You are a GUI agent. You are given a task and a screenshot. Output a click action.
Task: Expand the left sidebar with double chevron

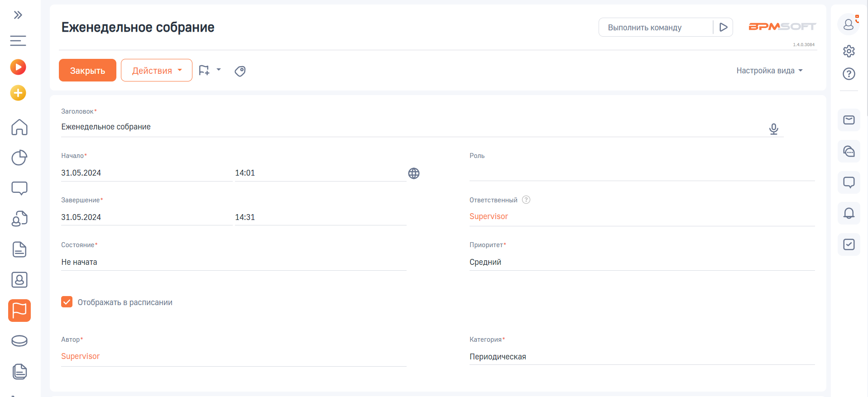[x=18, y=15]
